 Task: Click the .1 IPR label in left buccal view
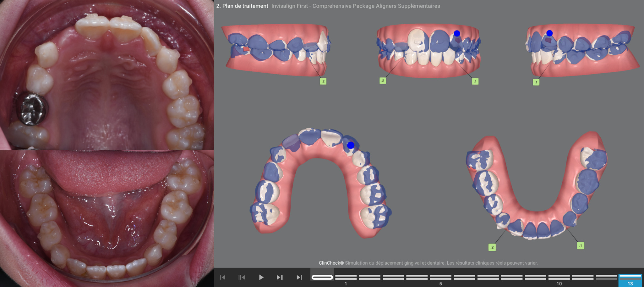[536, 82]
